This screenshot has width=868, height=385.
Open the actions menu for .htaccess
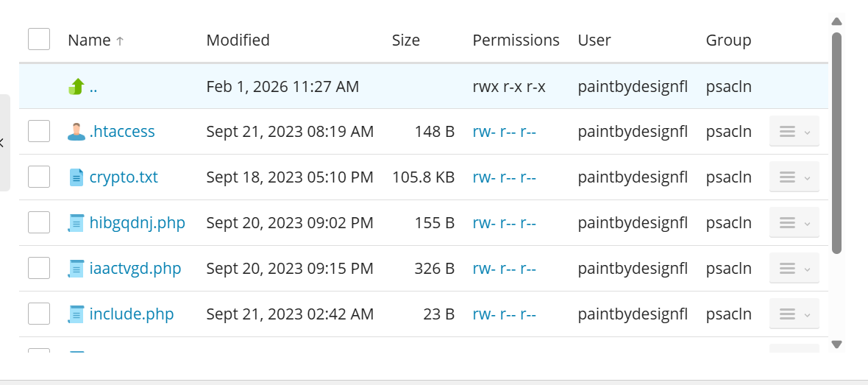794,132
